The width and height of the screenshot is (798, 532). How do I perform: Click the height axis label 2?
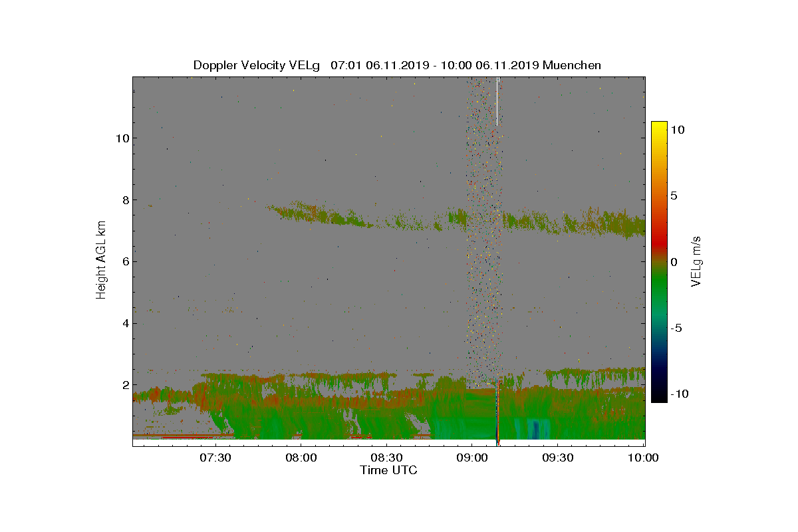[125, 385]
